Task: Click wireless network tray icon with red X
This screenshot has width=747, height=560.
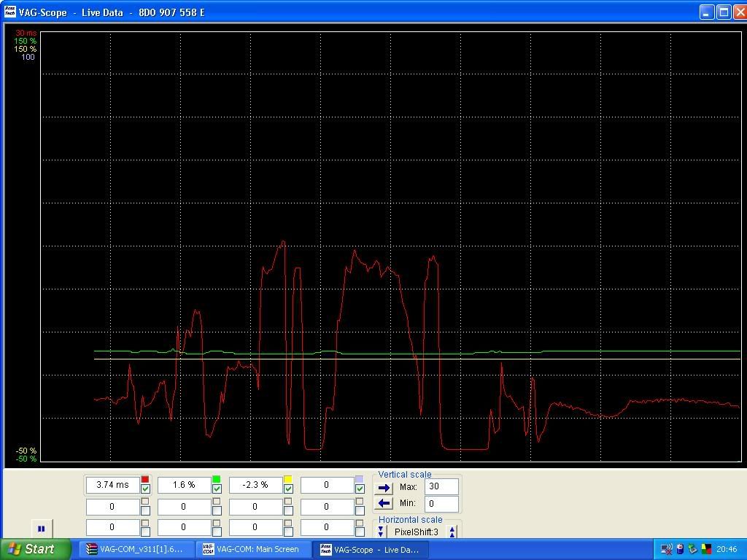Action: [x=666, y=549]
